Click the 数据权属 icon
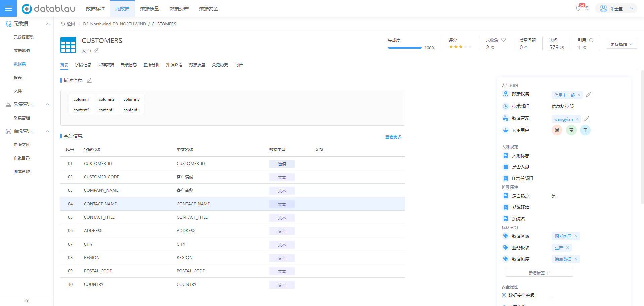 (x=506, y=94)
